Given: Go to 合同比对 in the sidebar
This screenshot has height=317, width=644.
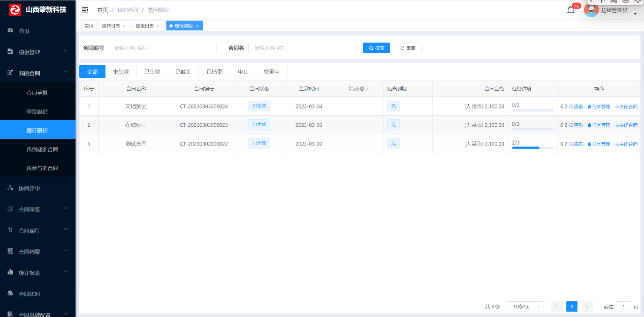Looking at the screenshot, I should pyautogui.click(x=29, y=294).
